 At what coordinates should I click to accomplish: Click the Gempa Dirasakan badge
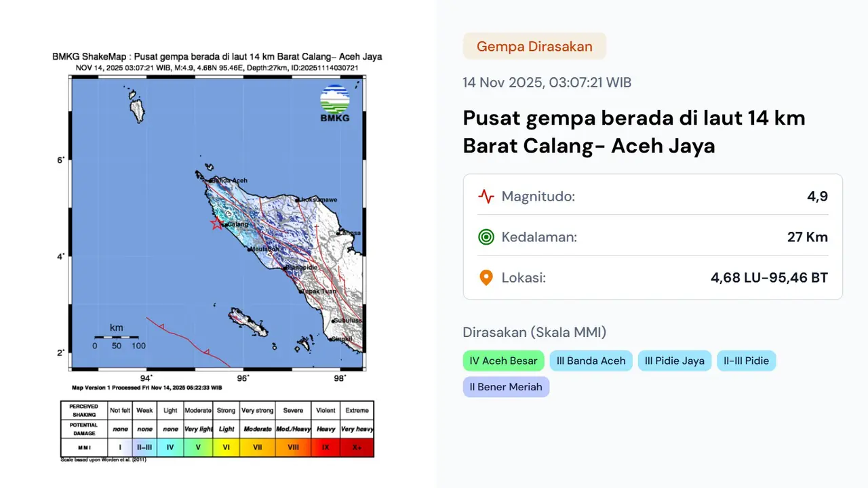[x=534, y=46]
